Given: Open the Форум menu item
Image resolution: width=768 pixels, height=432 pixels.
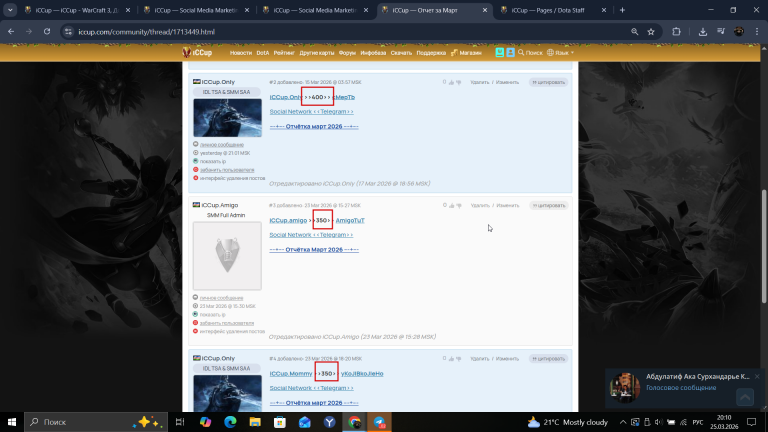Looking at the screenshot, I should click(347, 53).
